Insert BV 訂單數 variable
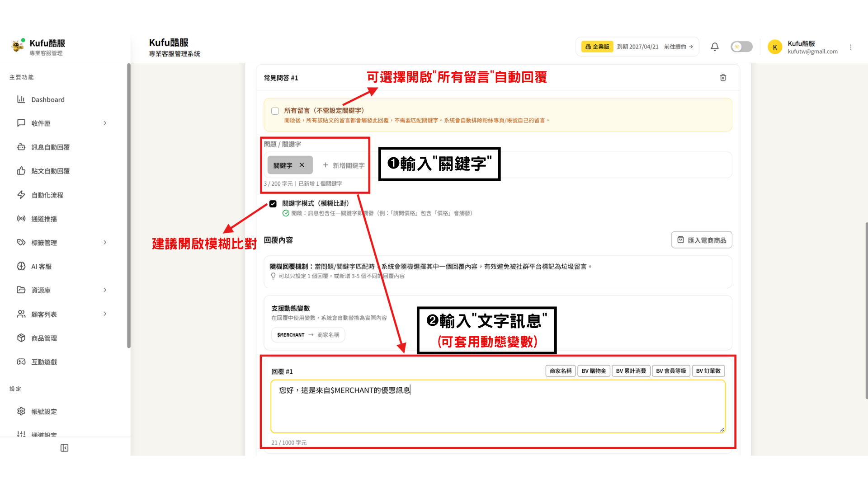 (708, 371)
